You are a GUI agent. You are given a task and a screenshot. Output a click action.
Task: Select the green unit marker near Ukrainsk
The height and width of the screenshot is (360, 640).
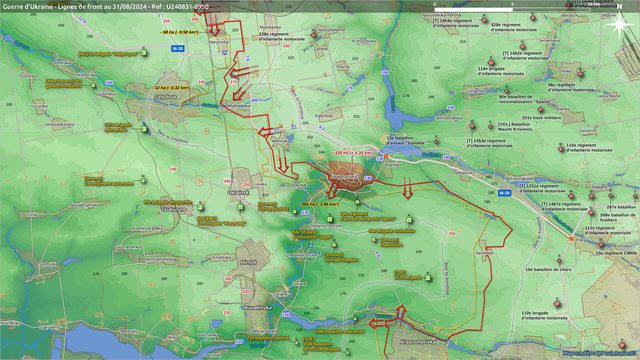coord(240,207)
